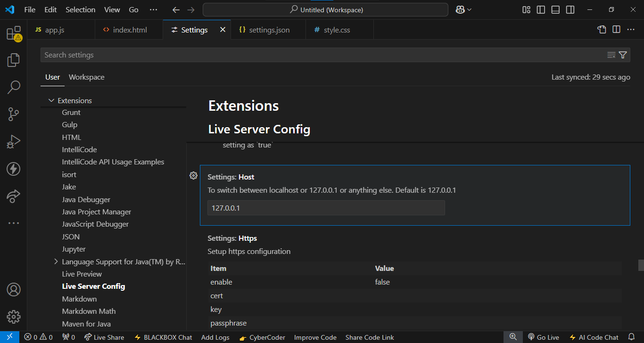The width and height of the screenshot is (644, 343).
Task: Select Markdown Math in settings tree
Action: [89, 311]
